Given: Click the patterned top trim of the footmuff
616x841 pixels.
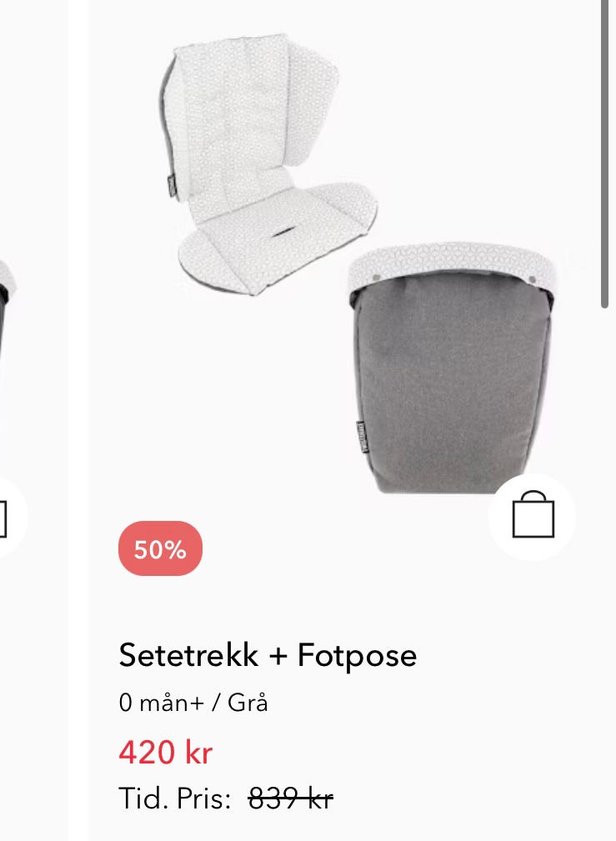Looking at the screenshot, I should [451, 263].
